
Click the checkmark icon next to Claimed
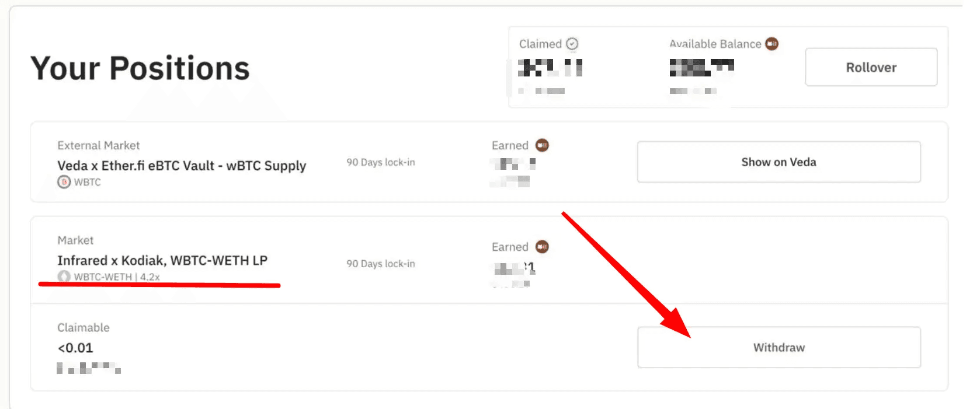coord(572,44)
